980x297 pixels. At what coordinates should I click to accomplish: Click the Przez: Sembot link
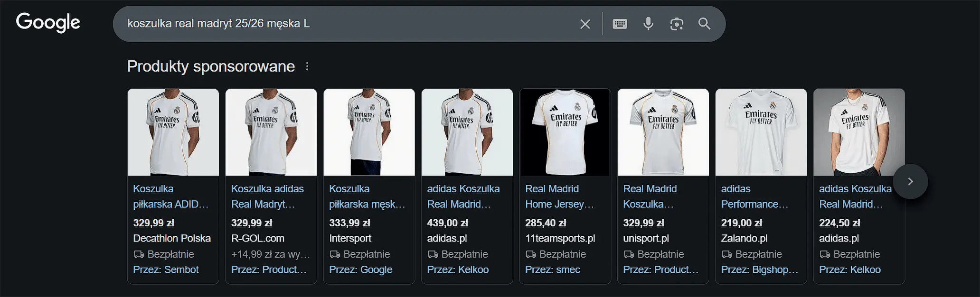[x=166, y=269]
